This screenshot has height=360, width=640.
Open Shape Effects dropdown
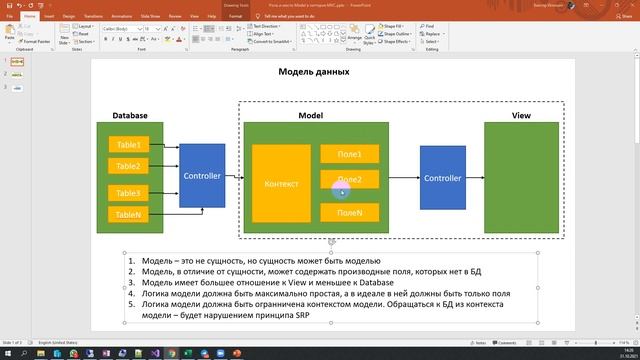pyautogui.click(x=394, y=42)
